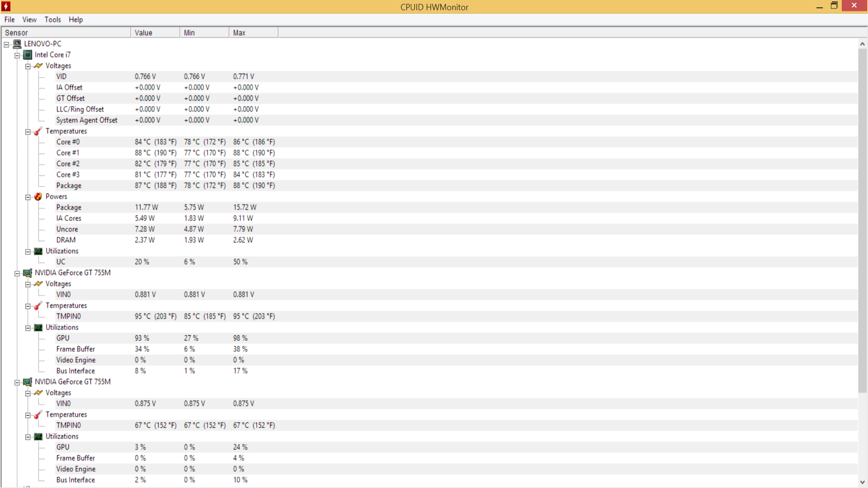Image resolution: width=868 pixels, height=488 pixels.
Task: Select the GT Offset row
Action: click(x=456, y=98)
